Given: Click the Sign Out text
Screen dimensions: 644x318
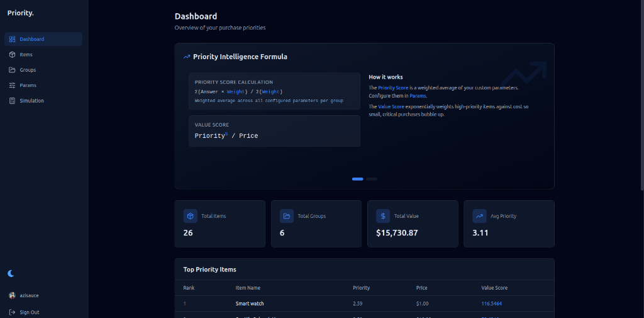Looking at the screenshot, I should click(29, 312).
